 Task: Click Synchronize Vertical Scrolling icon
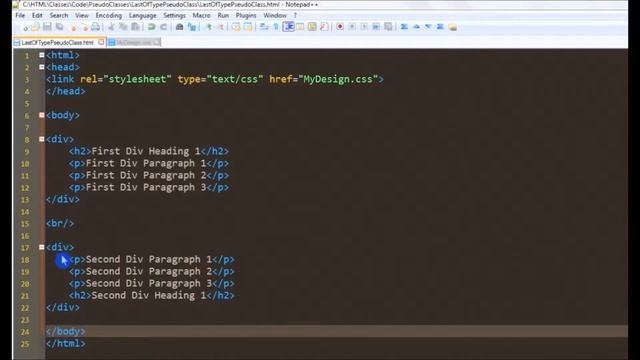pyautogui.click(x=236, y=27)
